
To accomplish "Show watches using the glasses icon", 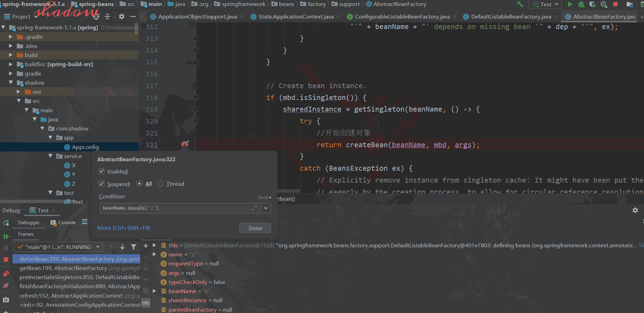I will pyautogui.click(x=146, y=303).
